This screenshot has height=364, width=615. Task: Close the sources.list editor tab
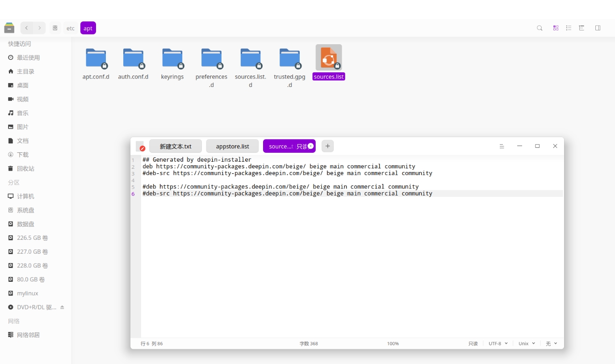point(311,146)
